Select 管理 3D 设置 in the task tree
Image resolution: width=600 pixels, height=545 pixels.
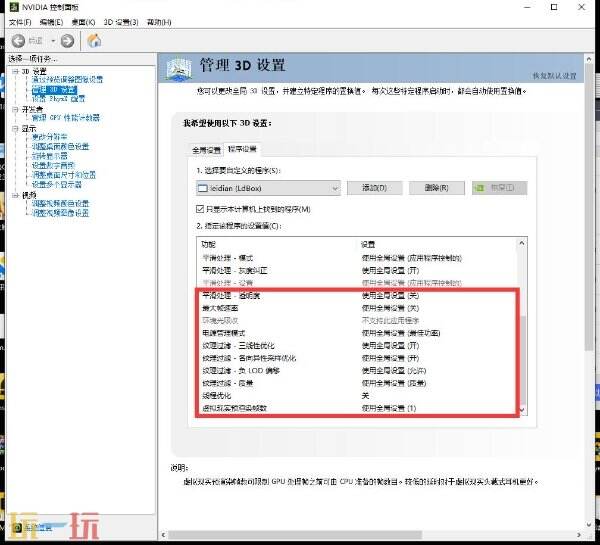(x=54, y=90)
